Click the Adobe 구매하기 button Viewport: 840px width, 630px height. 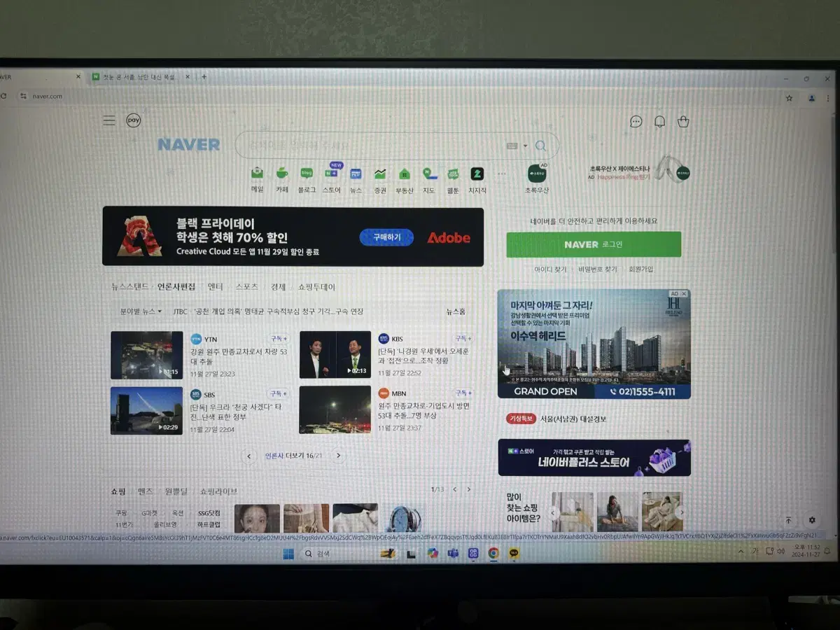point(386,237)
